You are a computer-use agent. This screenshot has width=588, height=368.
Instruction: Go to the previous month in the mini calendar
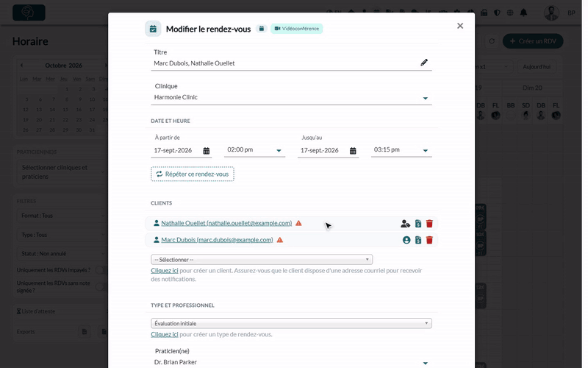click(22, 66)
